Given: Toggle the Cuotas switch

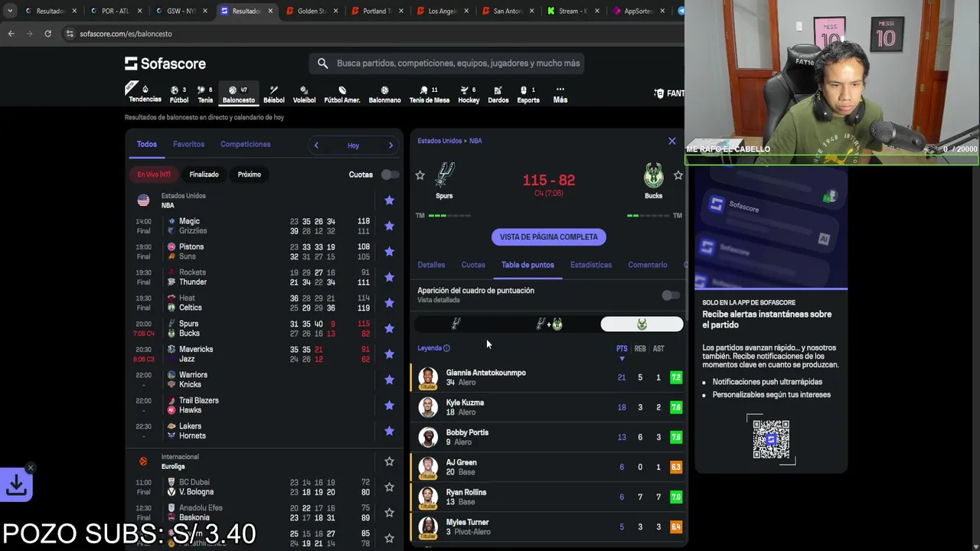Looking at the screenshot, I should coord(390,174).
